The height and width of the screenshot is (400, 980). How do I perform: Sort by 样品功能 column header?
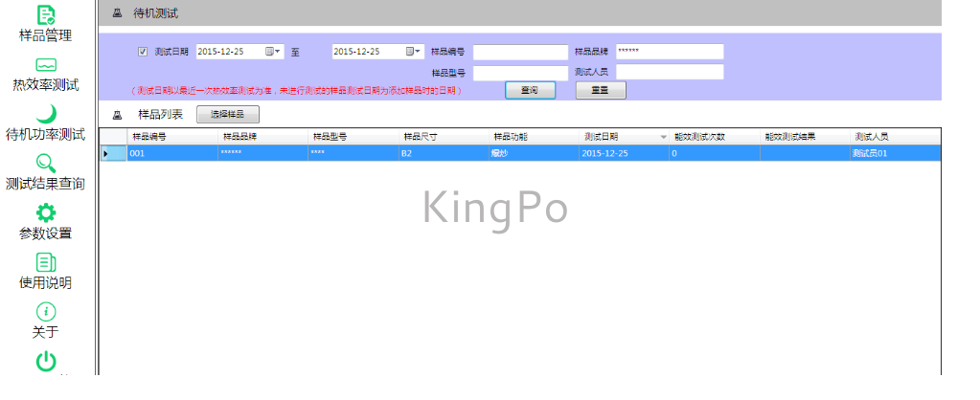tap(534, 137)
